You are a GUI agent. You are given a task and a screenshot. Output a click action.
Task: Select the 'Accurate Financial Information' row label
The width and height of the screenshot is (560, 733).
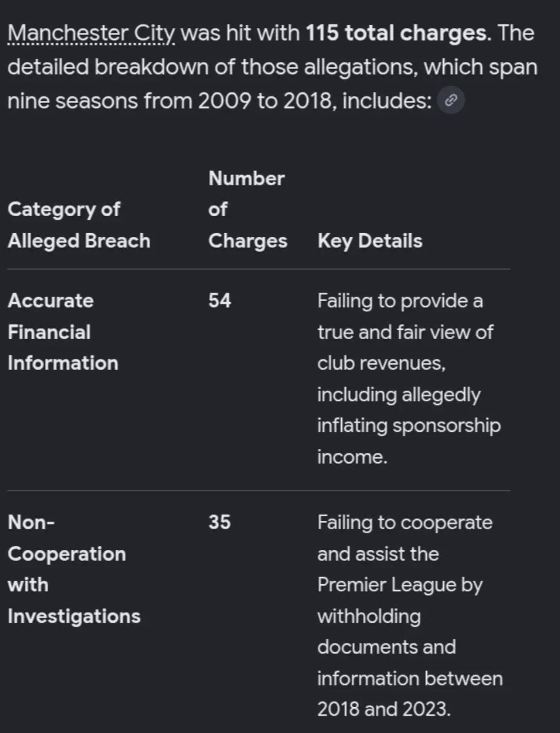pyautogui.click(x=63, y=332)
